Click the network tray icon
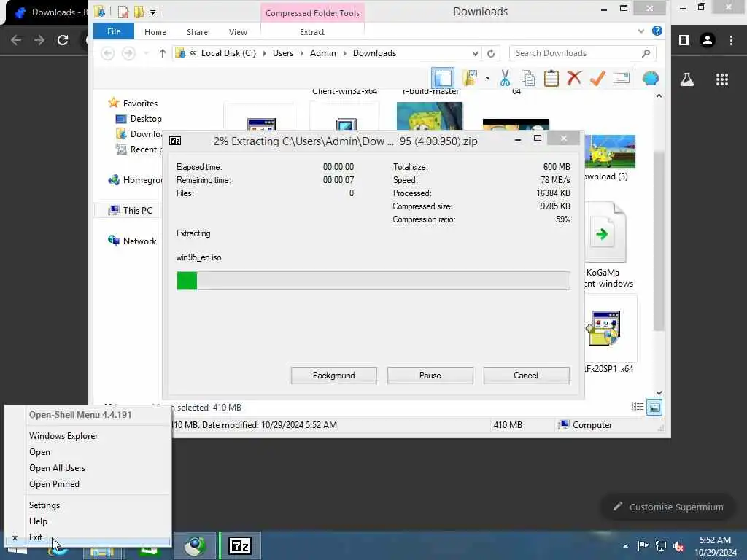Viewport: 747px width, 560px height. [x=661, y=546]
